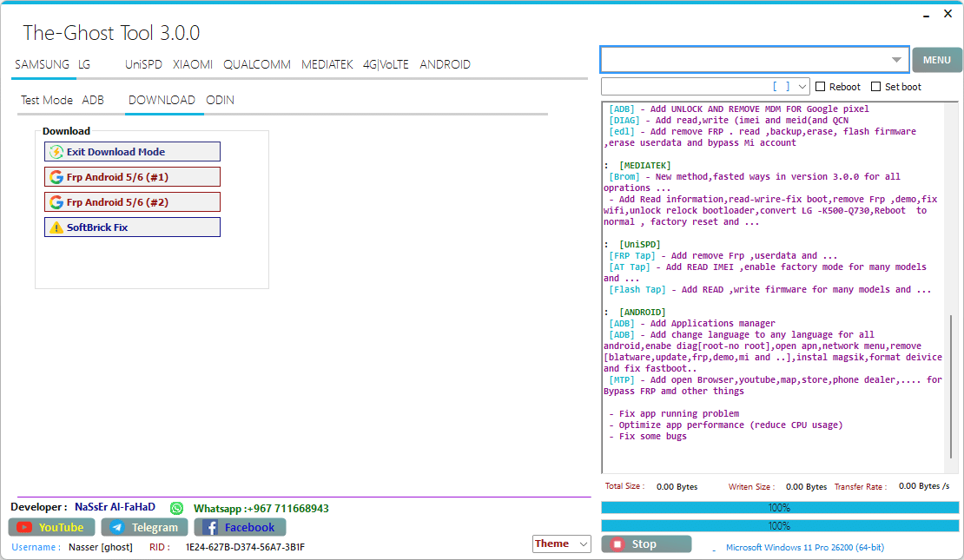964x560 pixels.
Task: Click the SoftBrick Fix button
Action: tap(132, 227)
